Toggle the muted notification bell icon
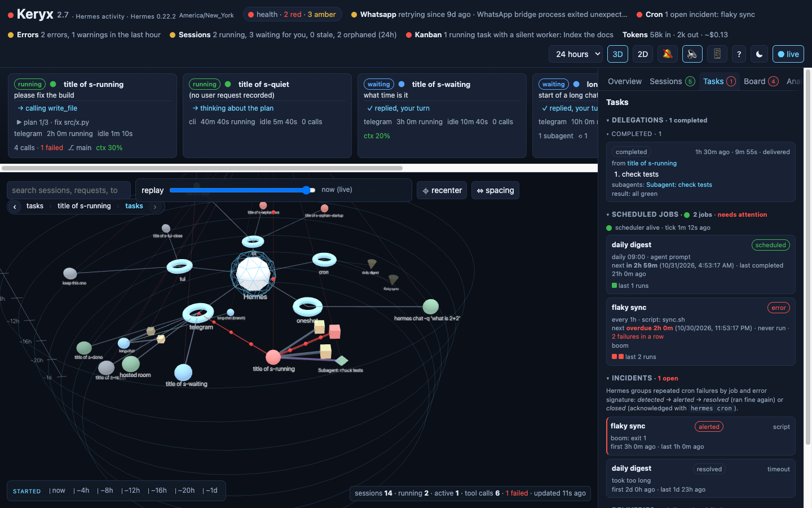The image size is (812, 508). pos(668,54)
